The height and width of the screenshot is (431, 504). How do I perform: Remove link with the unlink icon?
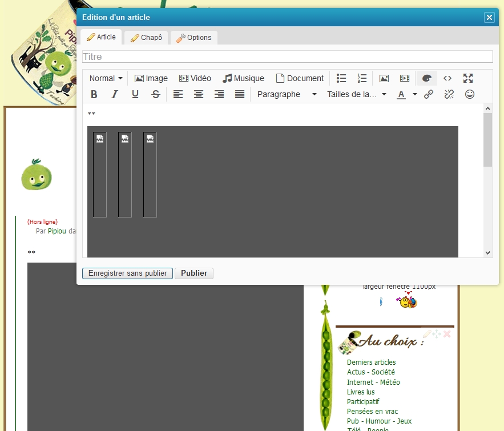449,95
